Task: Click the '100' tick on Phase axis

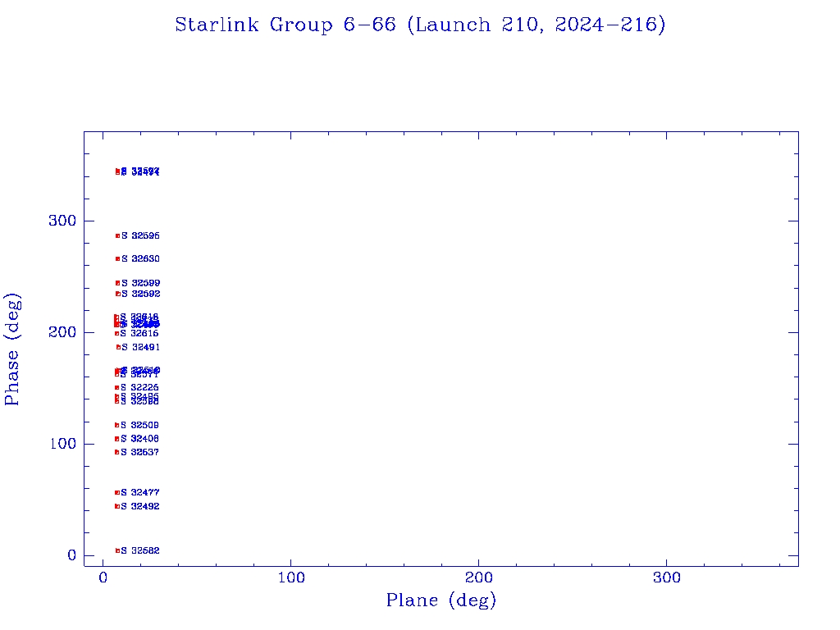Action: pyautogui.click(x=63, y=444)
